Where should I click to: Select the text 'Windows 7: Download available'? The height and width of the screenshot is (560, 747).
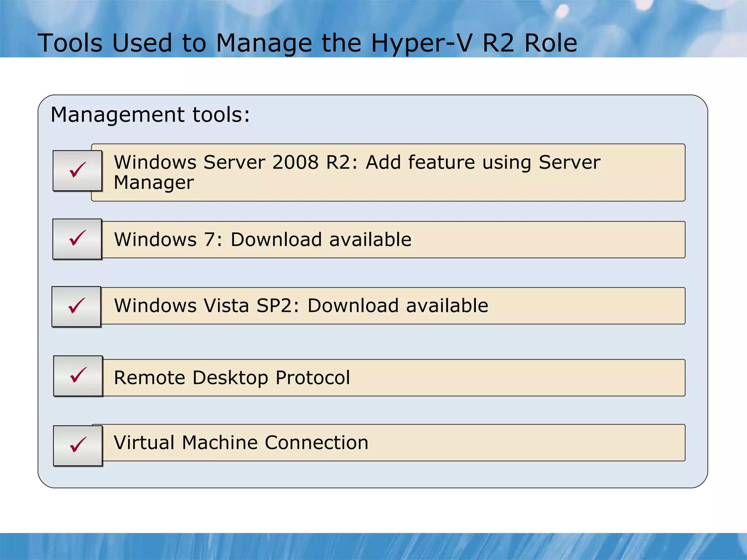[x=263, y=240]
